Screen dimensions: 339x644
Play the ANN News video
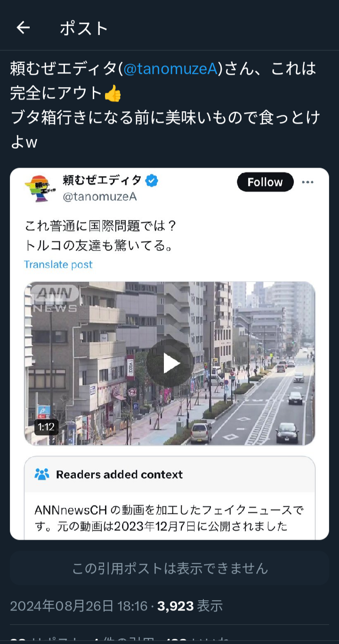169,363
